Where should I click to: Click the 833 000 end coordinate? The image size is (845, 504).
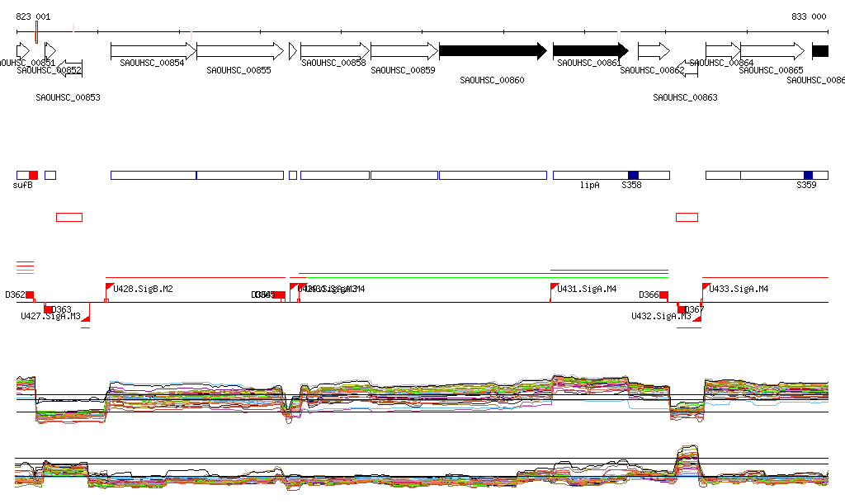809,16
